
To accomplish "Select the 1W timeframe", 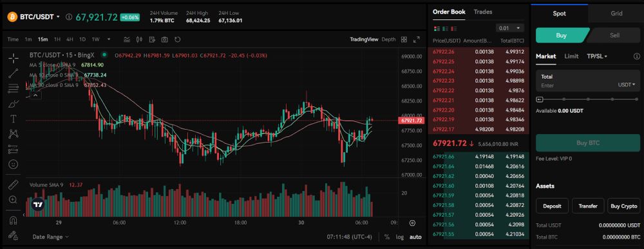I will tap(96, 39).
